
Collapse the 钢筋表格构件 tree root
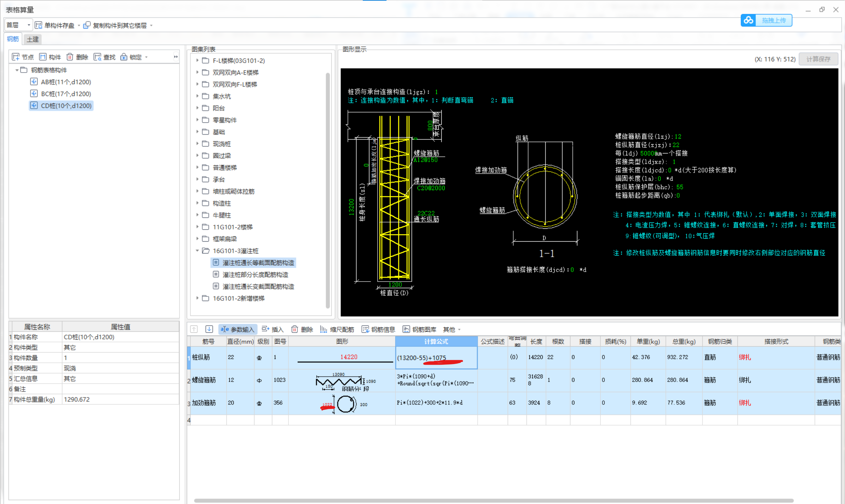coord(17,70)
